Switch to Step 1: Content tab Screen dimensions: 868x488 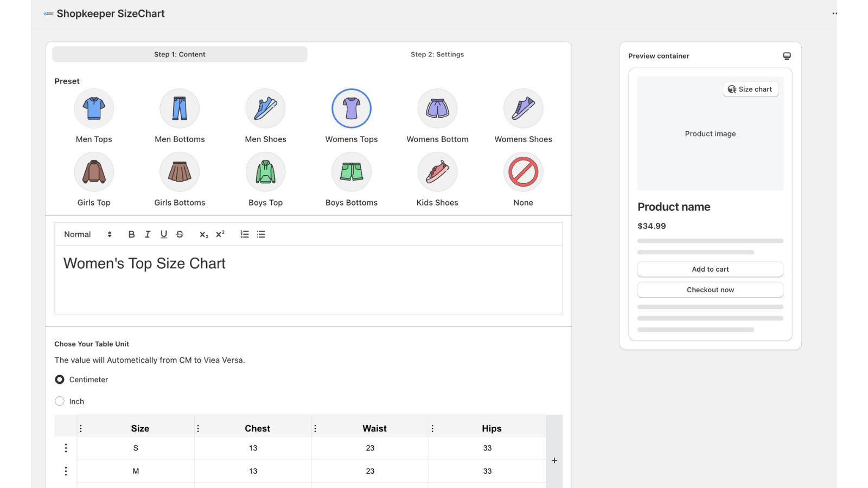point(180,54)
